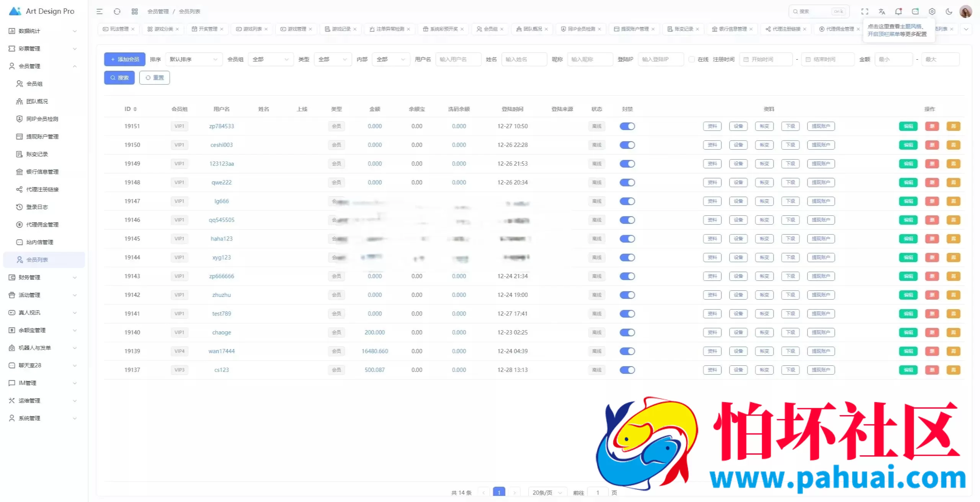Toggle the 封禁 switch for cs123
This screenshot has width=980, height=502.
pos(627,370)
